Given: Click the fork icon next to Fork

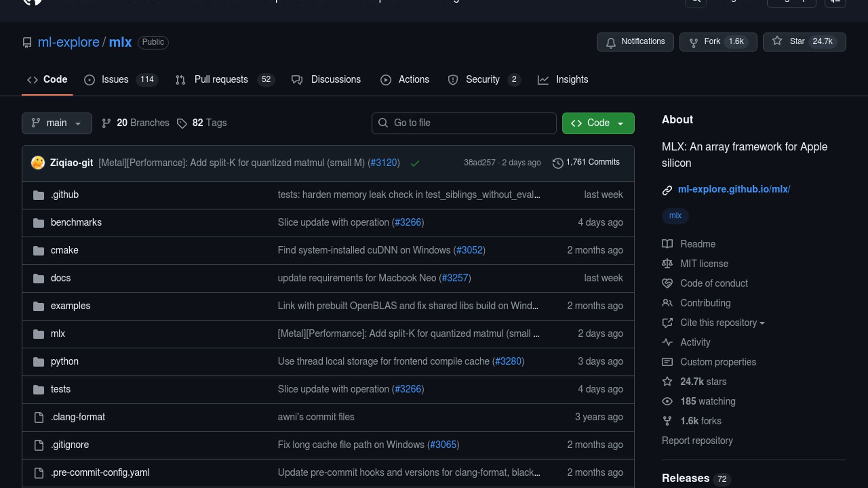Looking at the screenshot, I should tap(693, 42).
